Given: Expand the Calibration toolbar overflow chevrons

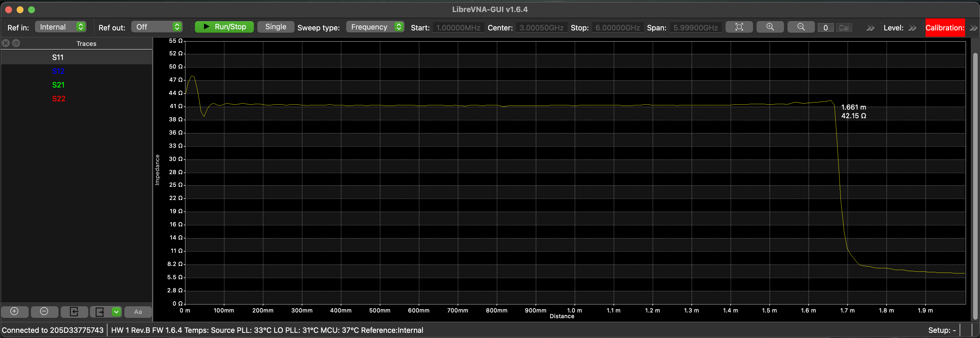Looking at the screenshot, I should point(973,28).
